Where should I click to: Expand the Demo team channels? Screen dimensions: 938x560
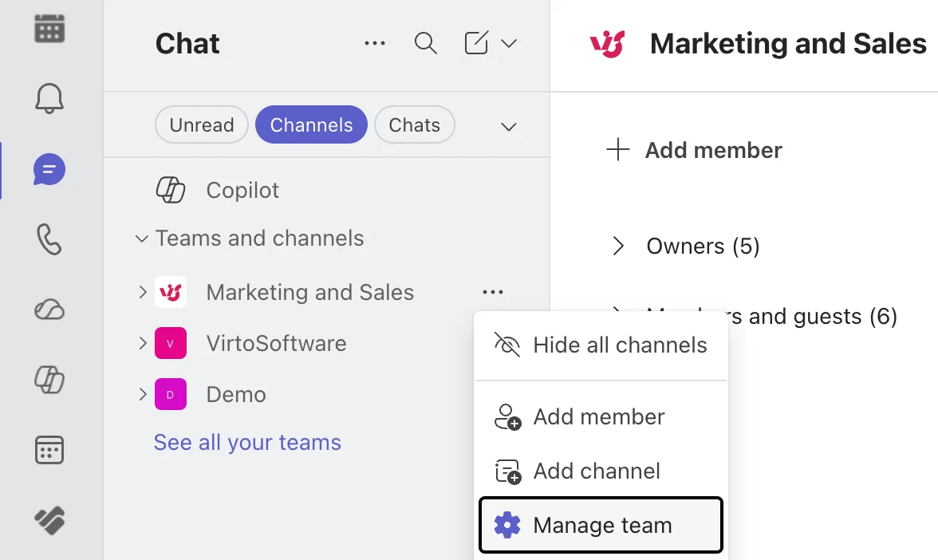[142, 394]
